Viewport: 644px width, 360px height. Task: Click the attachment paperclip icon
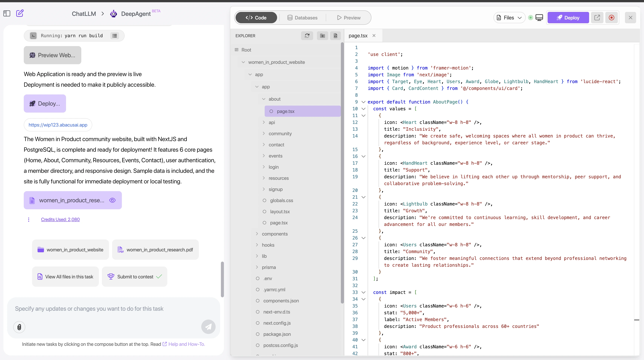[x=19, y=327]
